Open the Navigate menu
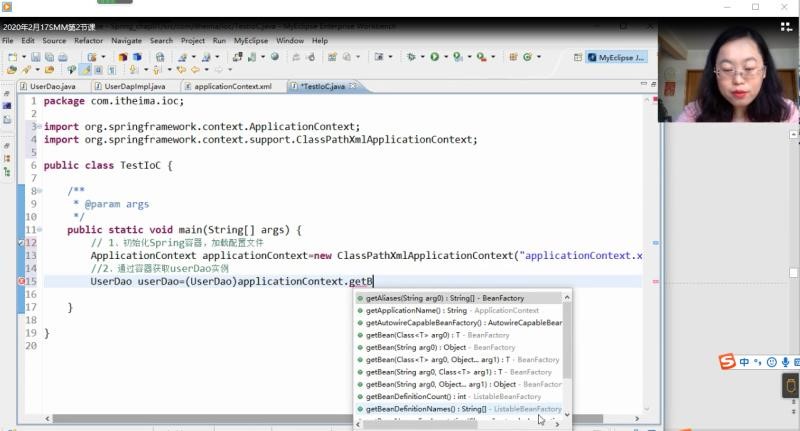 click(x=127, y=40)
